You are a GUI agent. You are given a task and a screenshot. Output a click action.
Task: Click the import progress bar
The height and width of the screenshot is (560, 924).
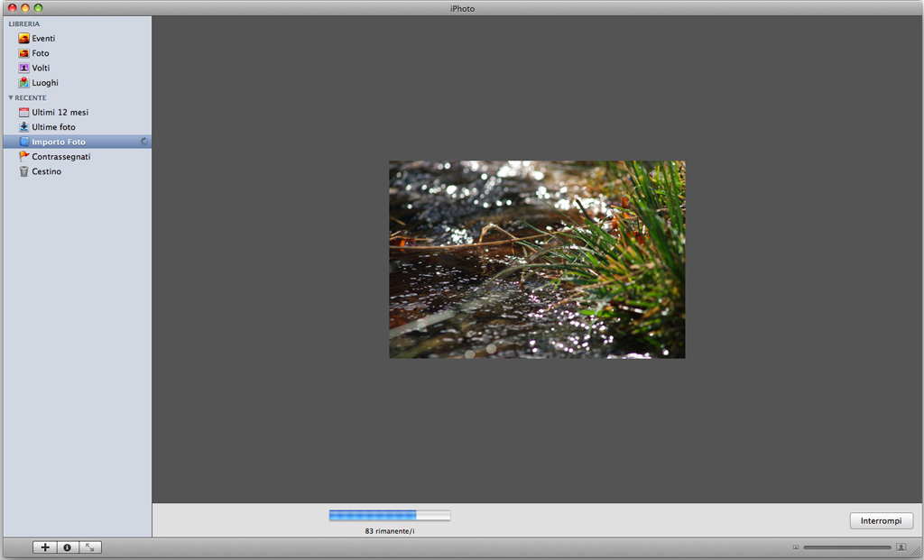[x=390, y=515]
